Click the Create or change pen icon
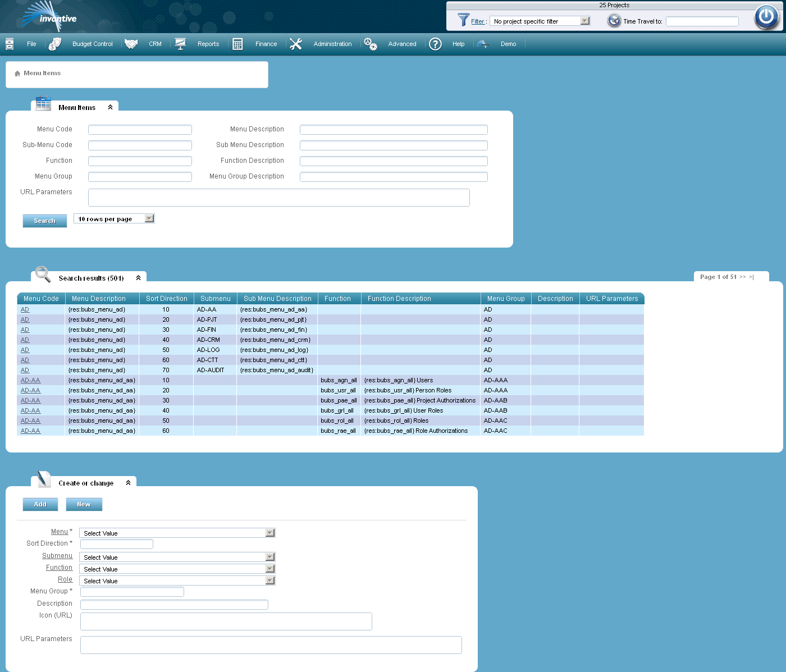The width and height of the screenshot is (786, 672). coord(43,479)
